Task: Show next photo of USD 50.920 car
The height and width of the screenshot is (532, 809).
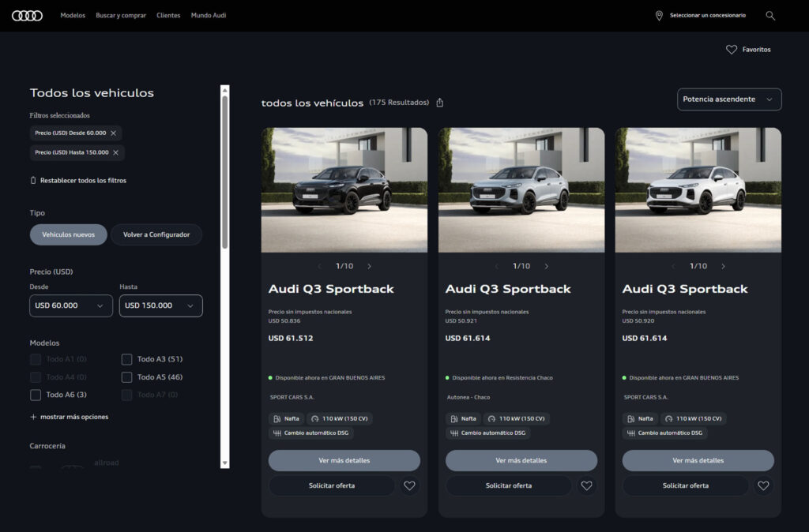Action: pyautogui.click(x=723, y=267)
